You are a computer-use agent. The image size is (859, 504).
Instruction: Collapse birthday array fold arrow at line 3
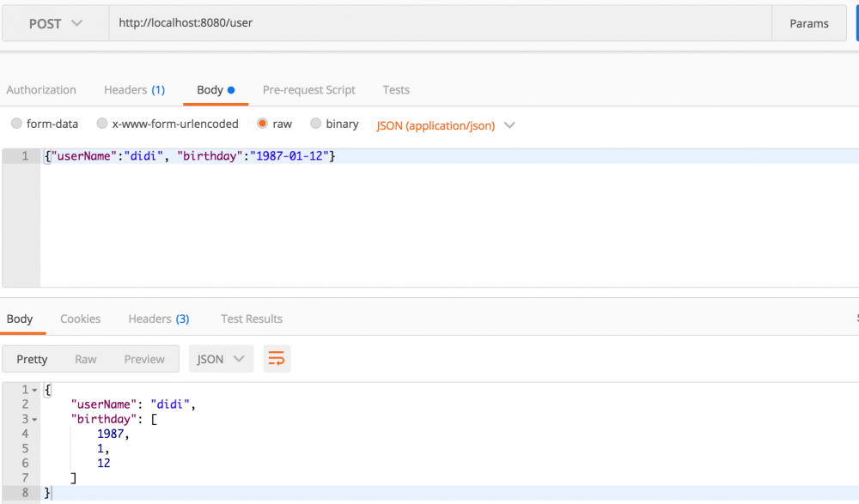[34, 420]
